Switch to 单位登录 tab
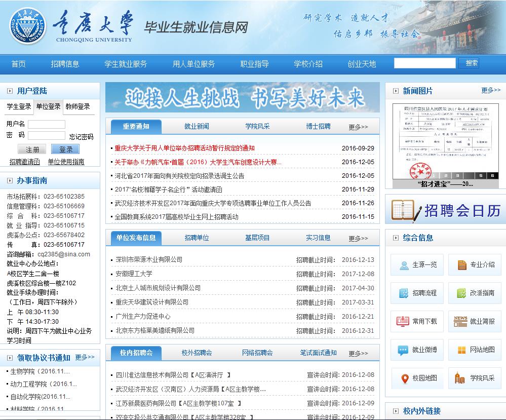The height and width of the screenshot is (420, 506). (x=48, y=106)
